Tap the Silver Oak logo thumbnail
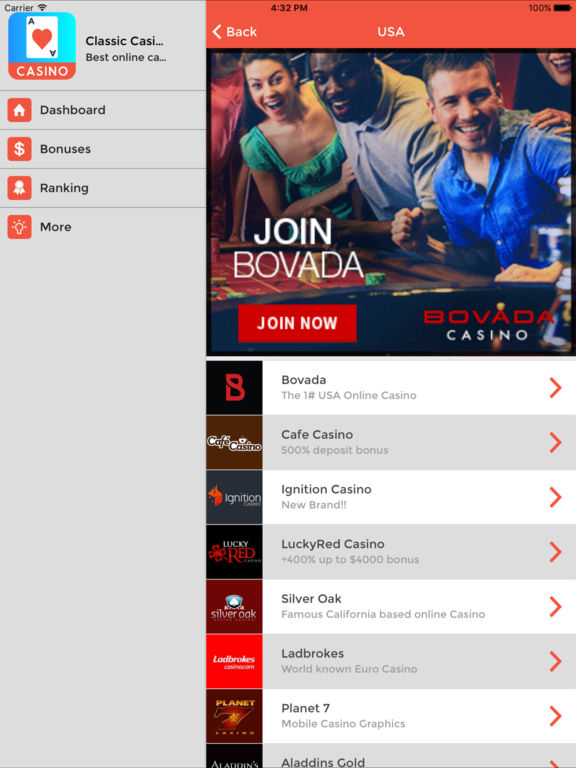 click(x=234, y=607)
